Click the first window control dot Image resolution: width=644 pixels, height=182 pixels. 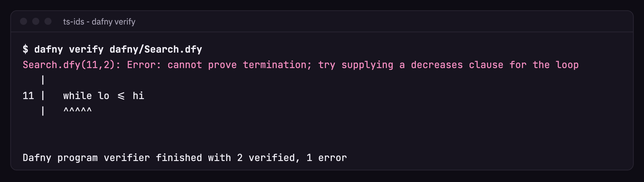24,21
